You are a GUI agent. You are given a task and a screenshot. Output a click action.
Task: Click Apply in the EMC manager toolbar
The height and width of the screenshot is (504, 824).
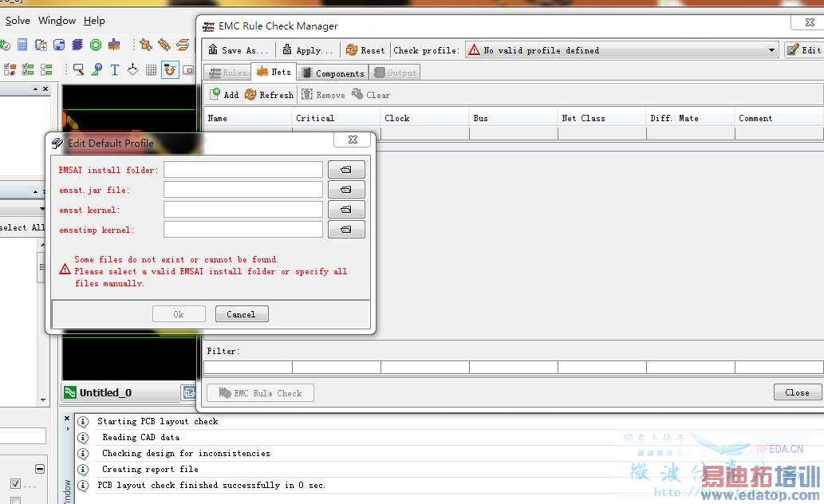pos(307,50)
